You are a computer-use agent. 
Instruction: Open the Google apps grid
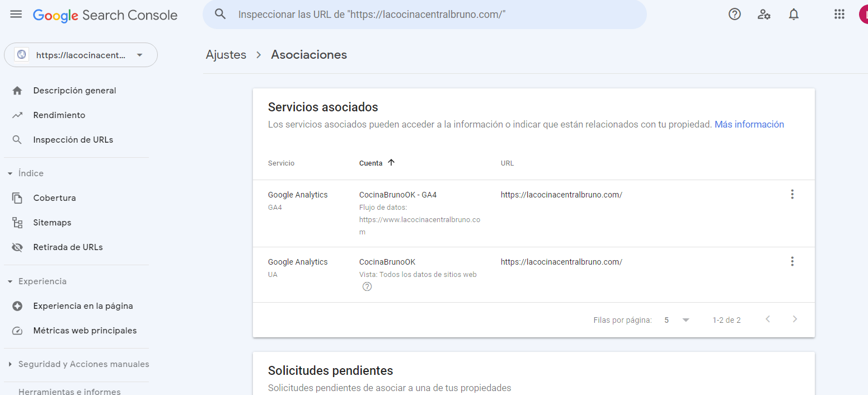(839, 15)
